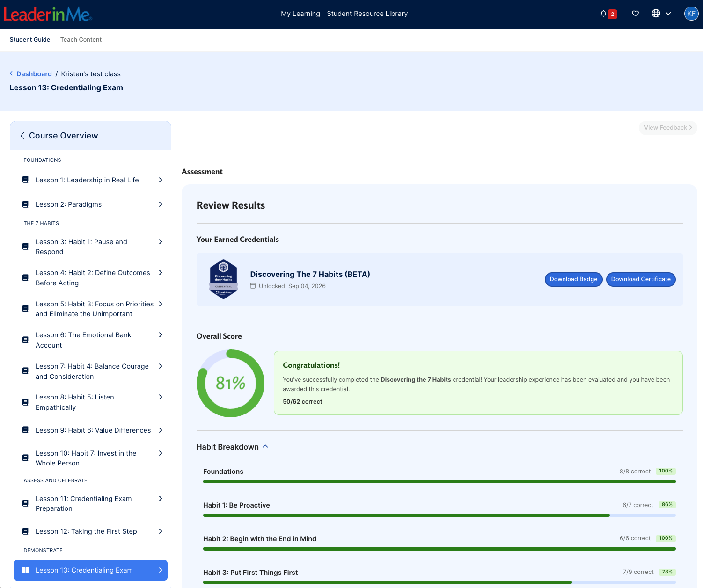Expand Lesson 6 Emotional Bank Account chevron
Viewport: 703px width, 588px height.
161,334
